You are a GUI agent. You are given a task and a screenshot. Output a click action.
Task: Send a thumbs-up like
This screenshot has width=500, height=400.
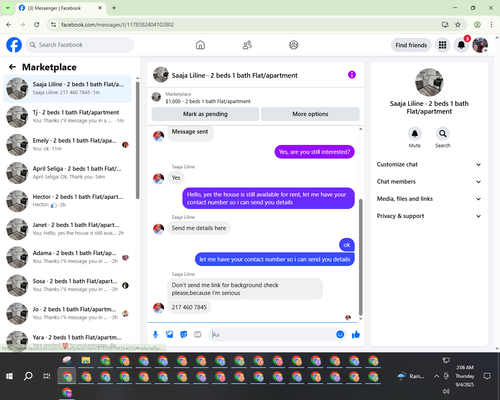[356, 334]
